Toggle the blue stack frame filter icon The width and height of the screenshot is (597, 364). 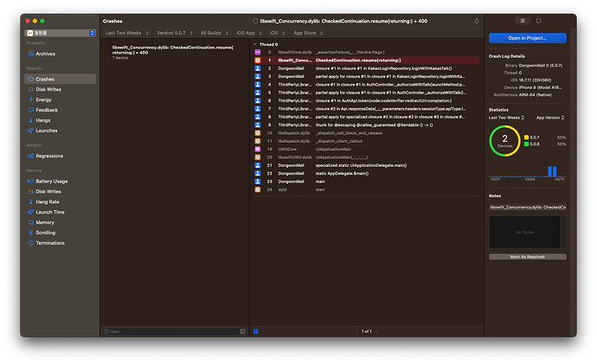click(255, 332)
